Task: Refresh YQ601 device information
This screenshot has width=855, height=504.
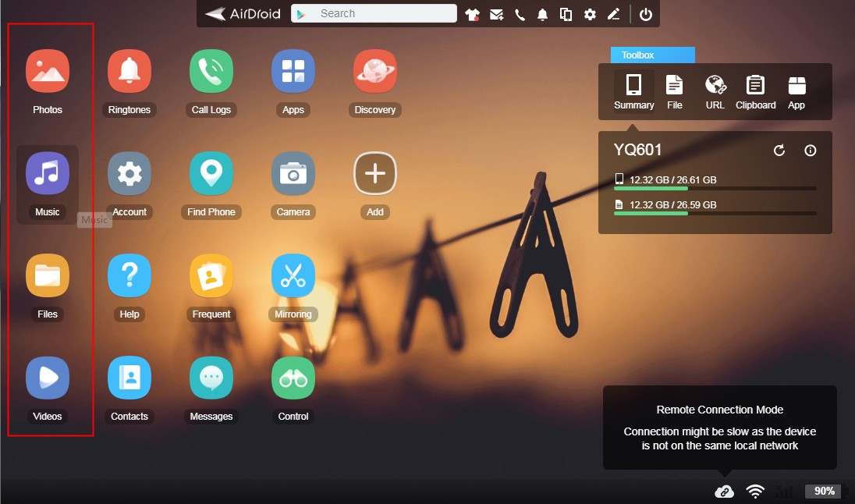Action: coord(779,151)
